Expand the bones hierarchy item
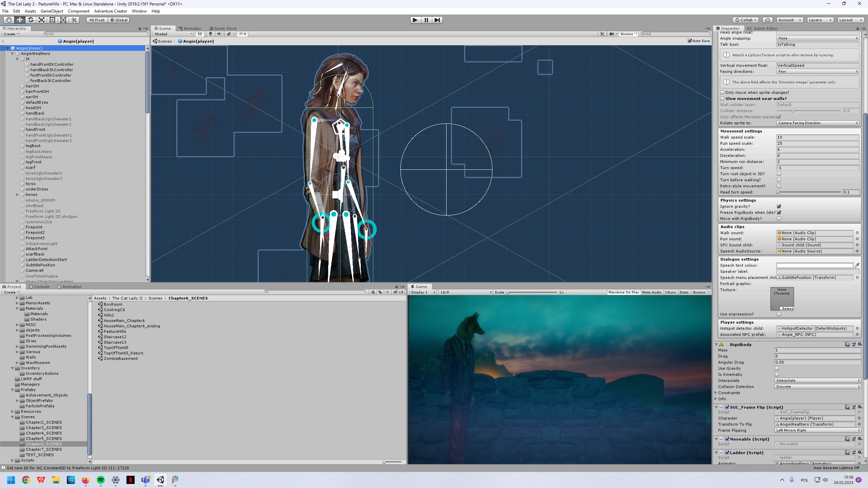 17,195
